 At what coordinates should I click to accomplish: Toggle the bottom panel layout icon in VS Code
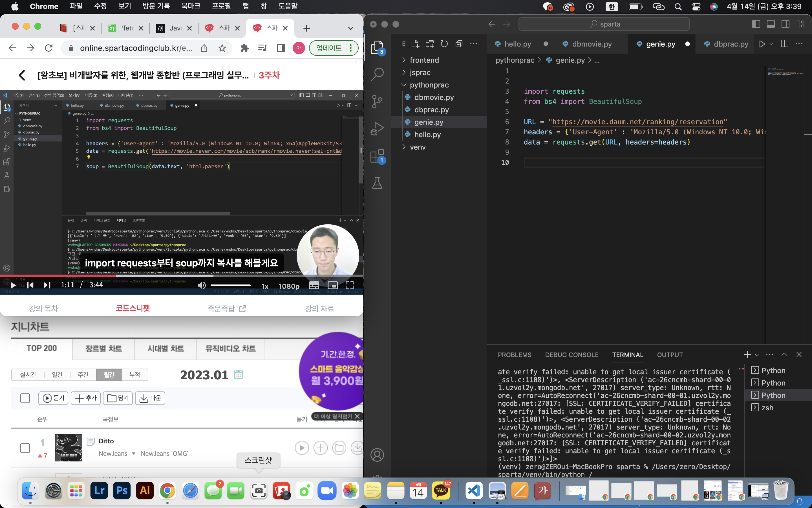click(771, 24)
